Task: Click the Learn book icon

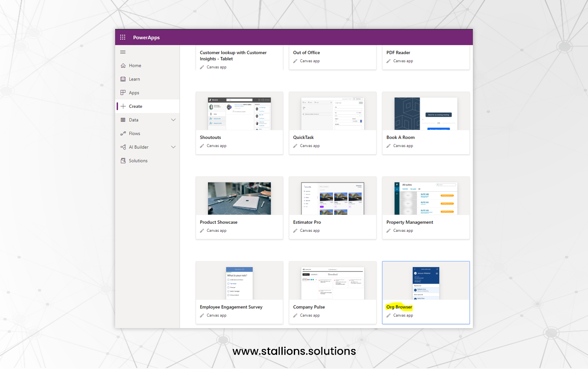Action: [x=123, y=79]
